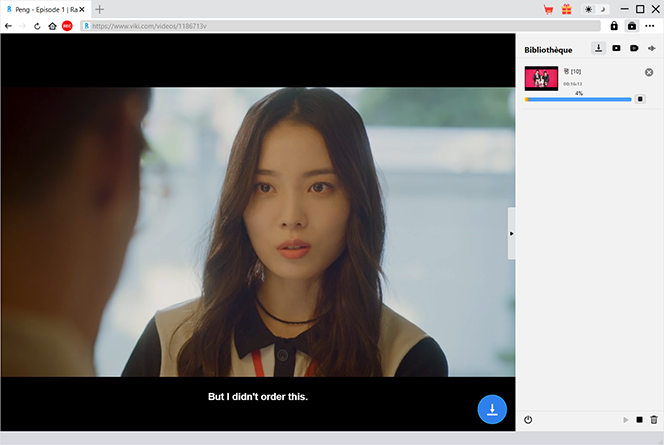The image size is (664, 445).
Task: Switch to light theme sun icon
Action: [588, 9]
